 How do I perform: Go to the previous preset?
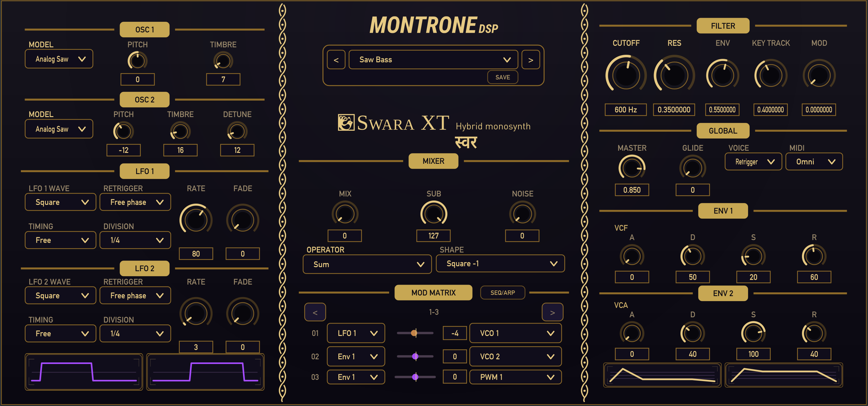[x=336, y=59]
